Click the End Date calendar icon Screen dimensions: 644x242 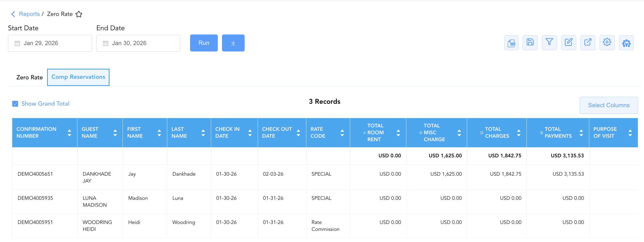point(106,43)
